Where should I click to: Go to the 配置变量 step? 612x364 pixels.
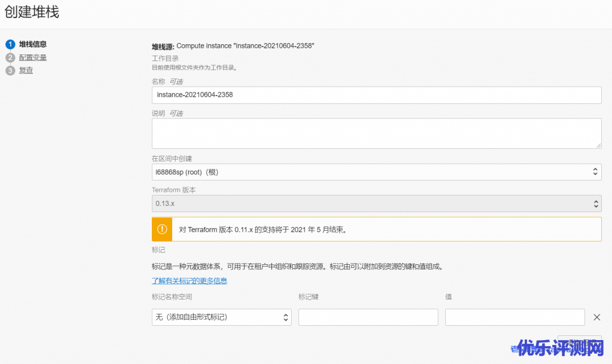(x=33, y=57)
